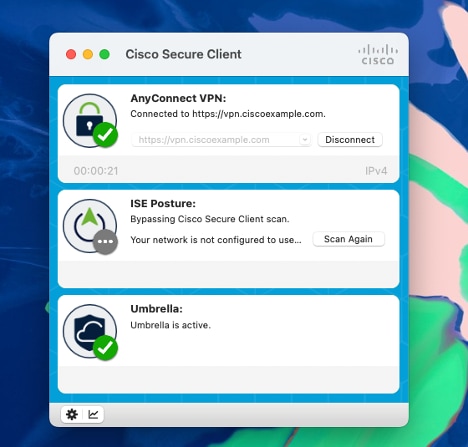The image size is (468, 447).
Task: Disconnect from the VPN
Action: pos(350,140)
